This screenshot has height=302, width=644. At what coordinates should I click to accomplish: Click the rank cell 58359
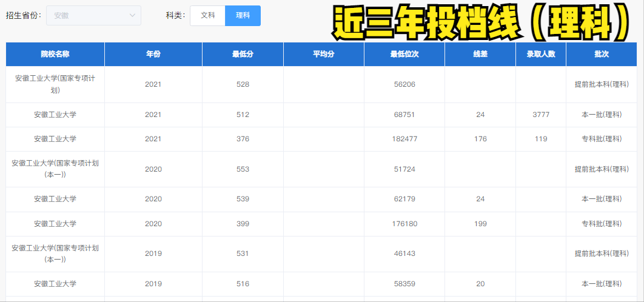click(x=404, y=284)
